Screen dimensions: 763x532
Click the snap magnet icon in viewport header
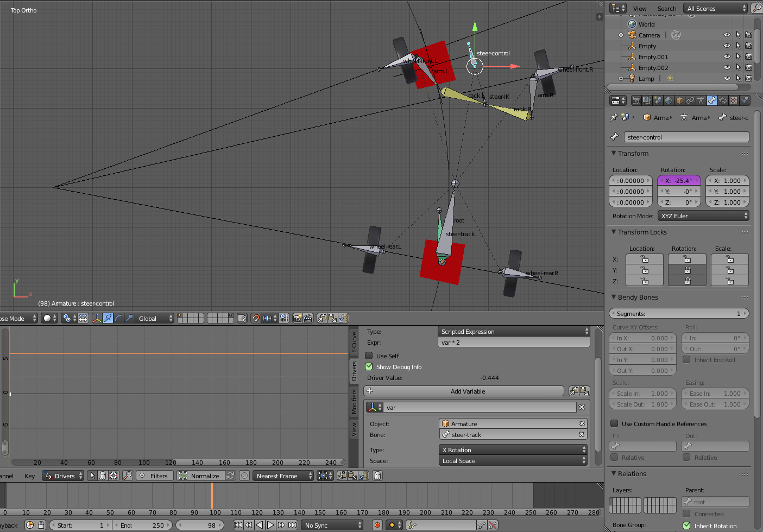[x=256, y=318]
